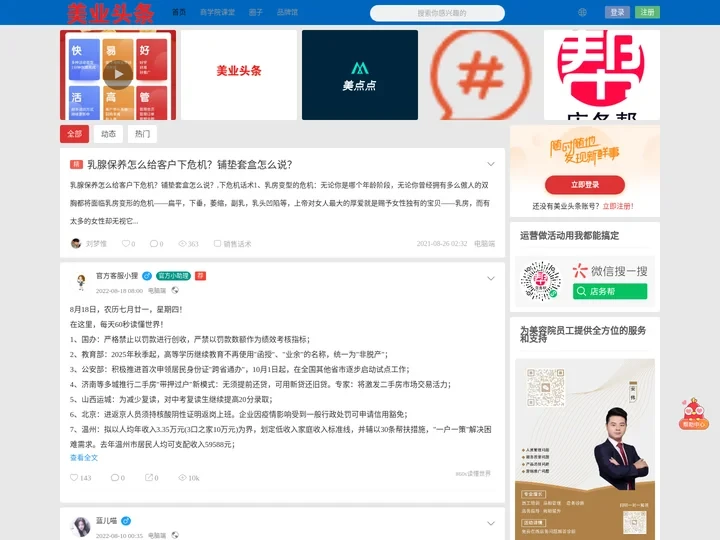
Task: Click username 蓝儿喵
Action: [x=106, y=521]
